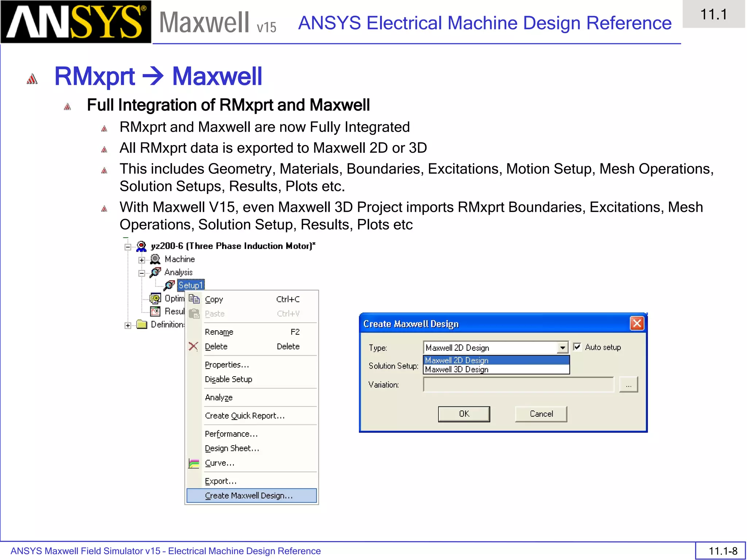
Task: Click the Machine node icon
Action: click(155, 259)
